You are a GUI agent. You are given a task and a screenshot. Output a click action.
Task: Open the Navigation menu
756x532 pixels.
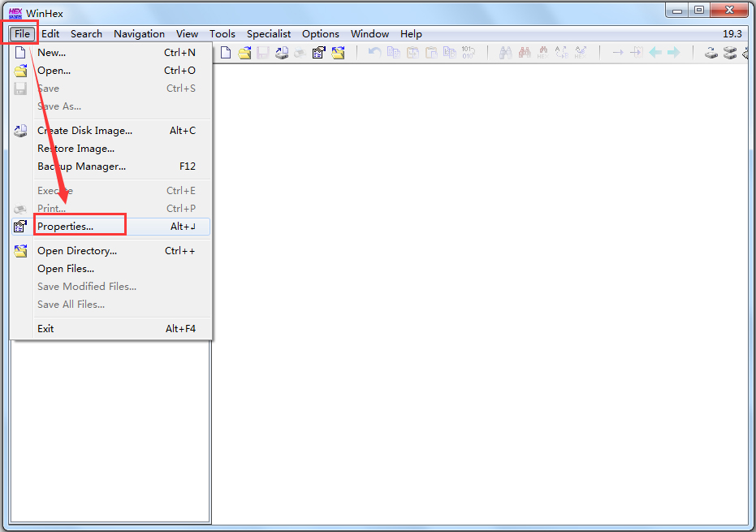[x=140, y=34]
